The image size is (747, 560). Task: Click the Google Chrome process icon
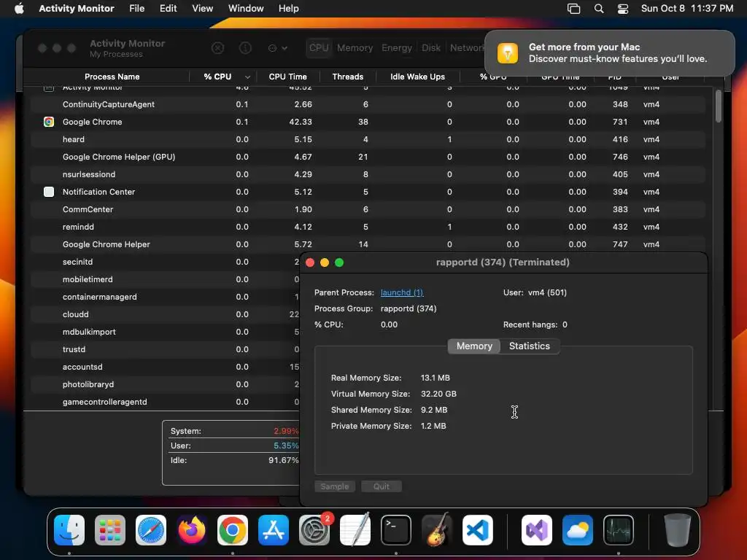(x=49, y=122)
